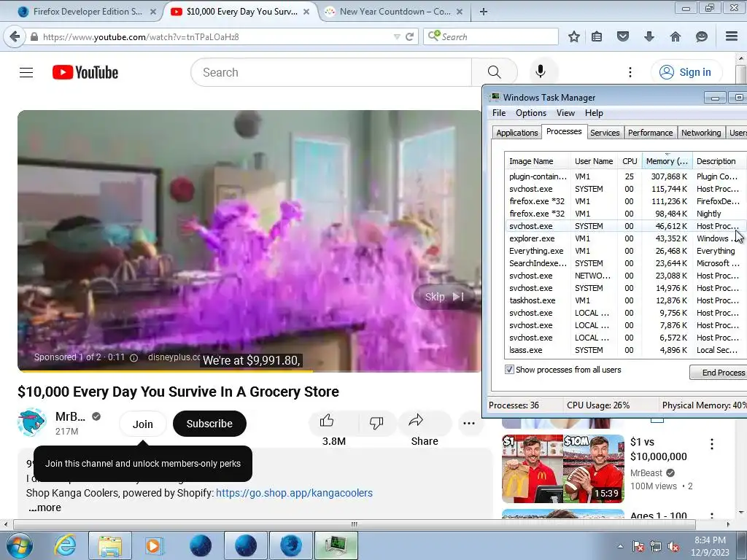The width and height of the screenshot is (747, 560).
Task: Sort processes by Image Name column
Action: [x=537, y=161]
